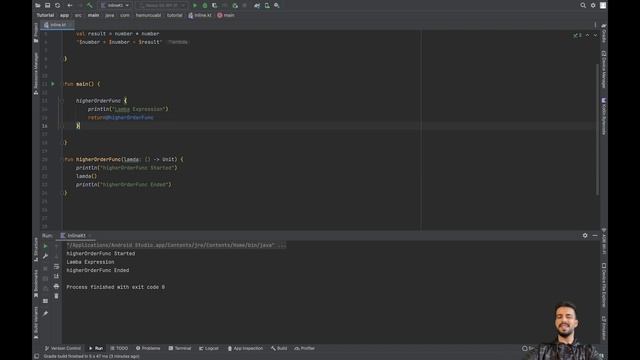640x360 pixels.
Task: Expand the collapsed java command line ellipsis
Action: click(x=282, y=245)
